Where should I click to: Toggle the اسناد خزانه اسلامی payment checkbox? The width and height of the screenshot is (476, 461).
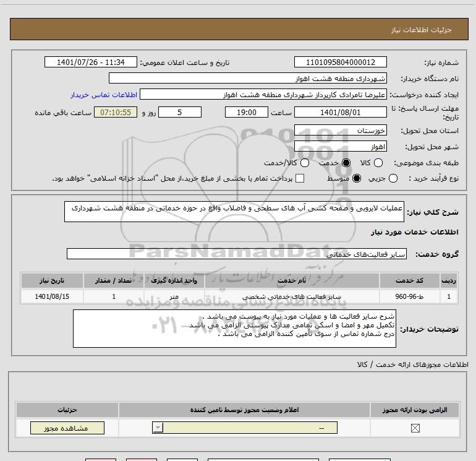pos(300,178)
